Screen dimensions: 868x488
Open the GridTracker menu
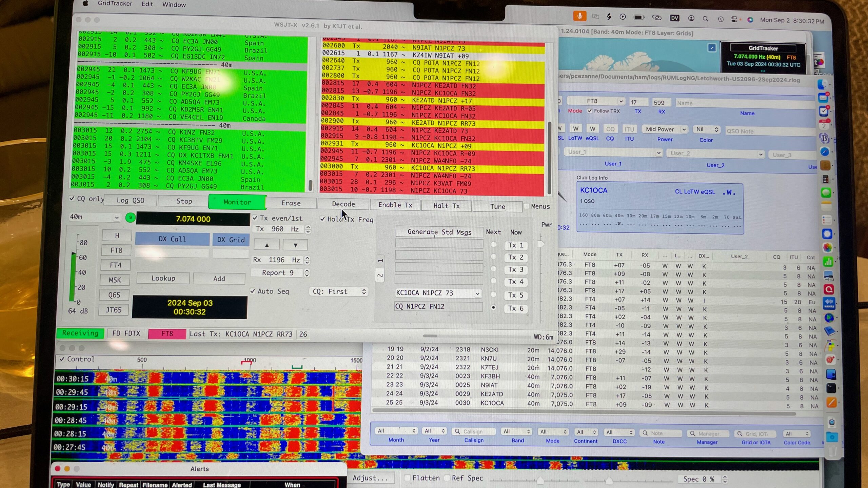[x=115, y=3]
